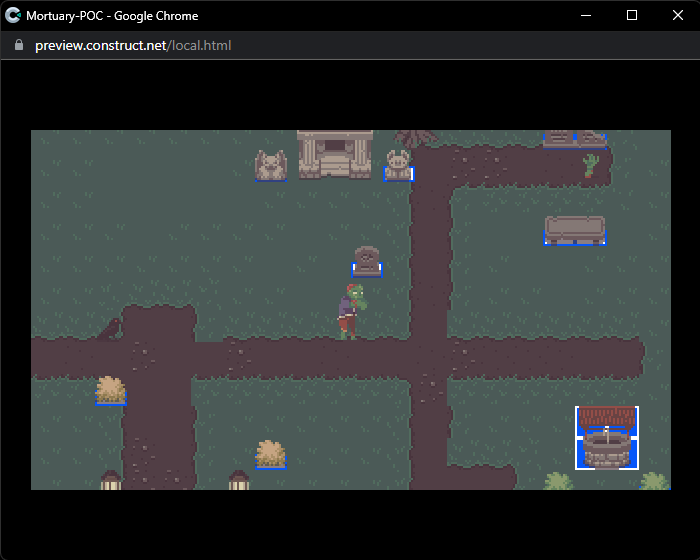700x560 pixels.
Task: Click the gravestones at the top-right edge
Action: (575, 139)
